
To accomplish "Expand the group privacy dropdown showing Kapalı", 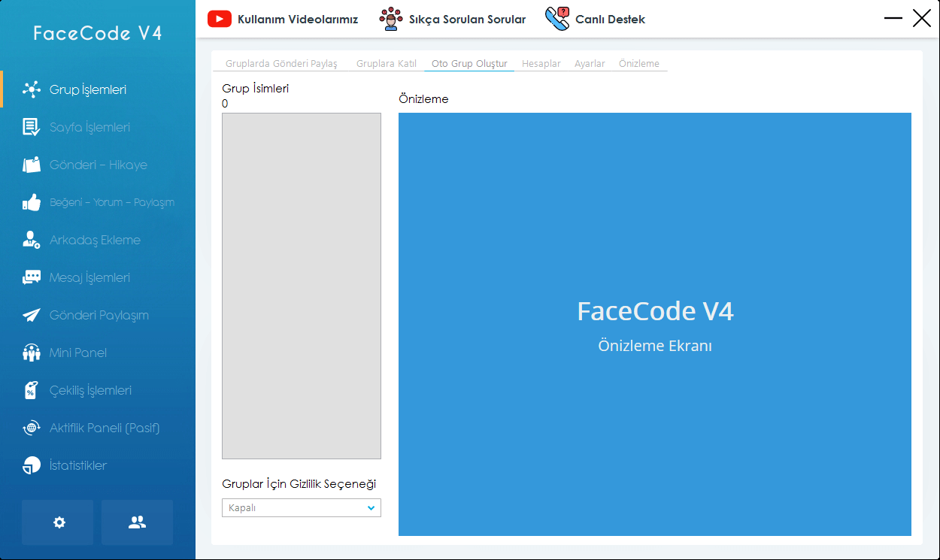I will [x=302, y=508].
